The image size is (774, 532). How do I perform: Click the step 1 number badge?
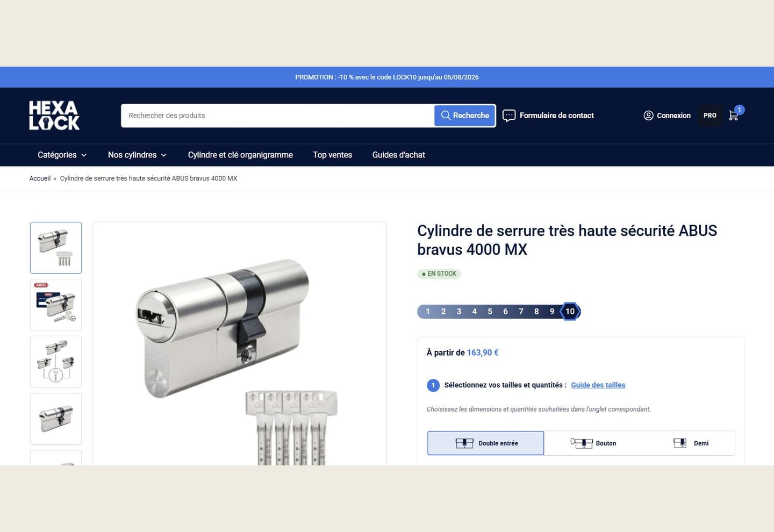433,385
